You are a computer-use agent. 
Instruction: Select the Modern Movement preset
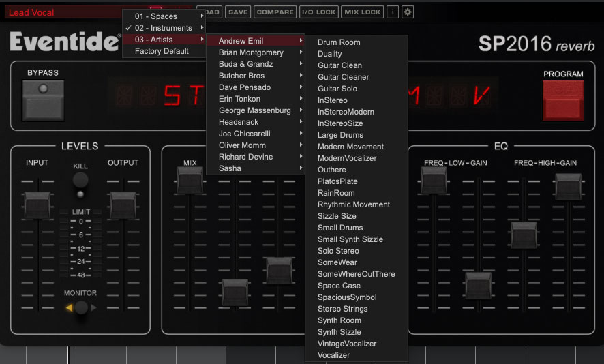[357, 147]
